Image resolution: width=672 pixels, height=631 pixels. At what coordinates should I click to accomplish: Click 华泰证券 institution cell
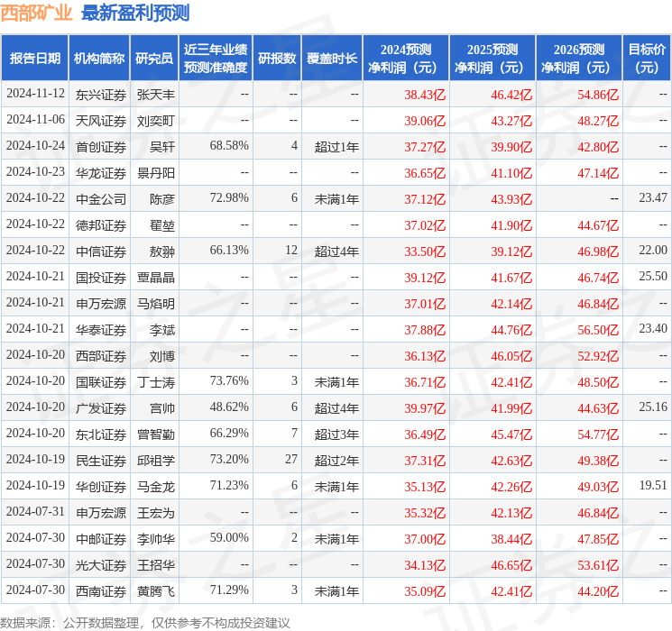101,330
